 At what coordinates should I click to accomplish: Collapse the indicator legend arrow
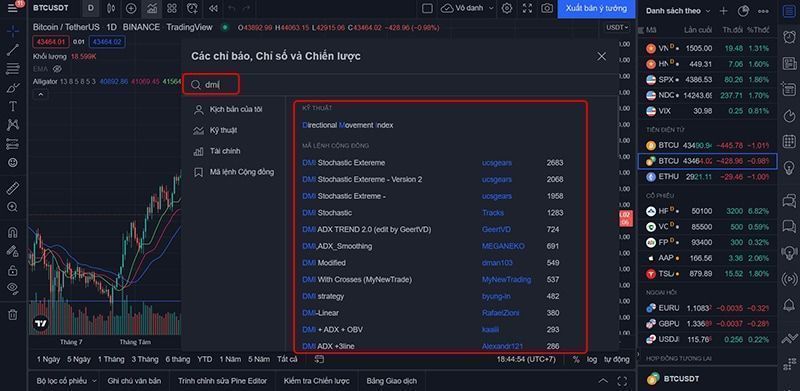pyautogui.click(x=40, y=94)
